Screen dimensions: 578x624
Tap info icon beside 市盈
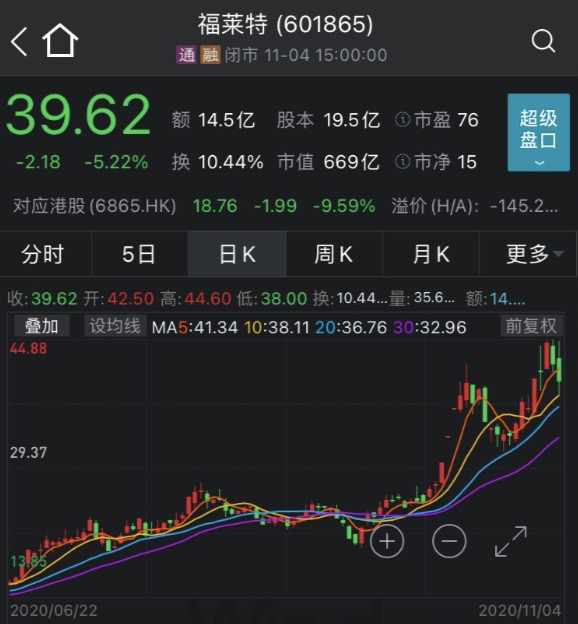point(402,119)
